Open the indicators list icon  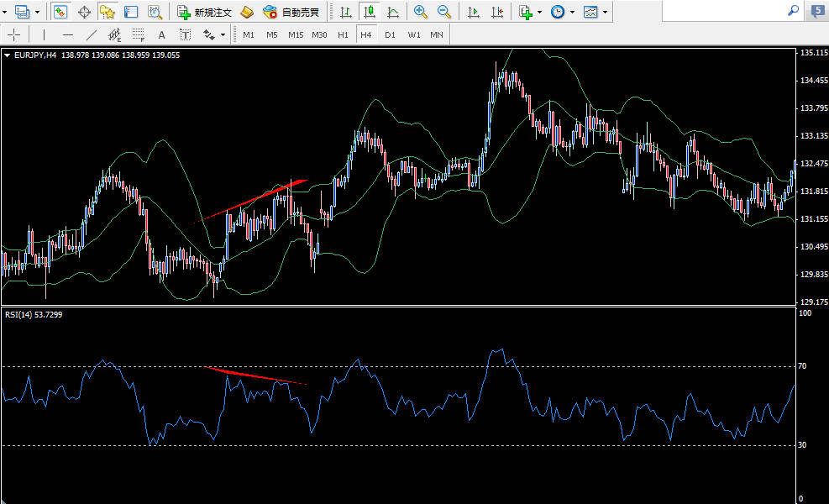coord(525,12)
